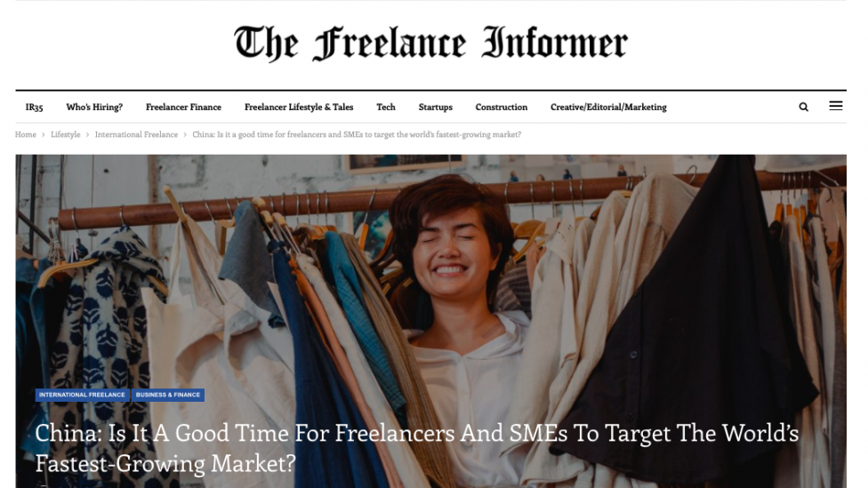The height and width of the screenshot is (488, 868).
Task: Select the International Freelance category tag
Action: [82, 395]
